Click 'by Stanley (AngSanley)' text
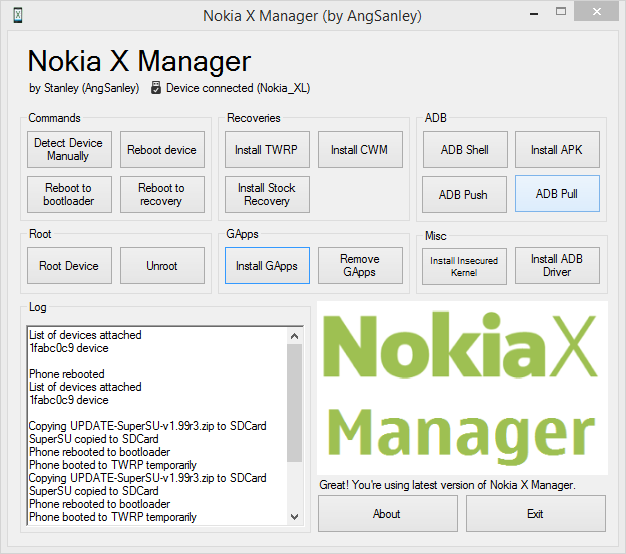626x554 pixels. 84,88
